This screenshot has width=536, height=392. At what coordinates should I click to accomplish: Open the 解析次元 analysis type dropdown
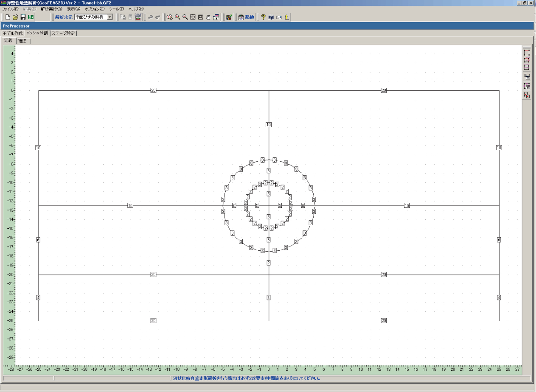pyautogui.click(x=109, y=17)
